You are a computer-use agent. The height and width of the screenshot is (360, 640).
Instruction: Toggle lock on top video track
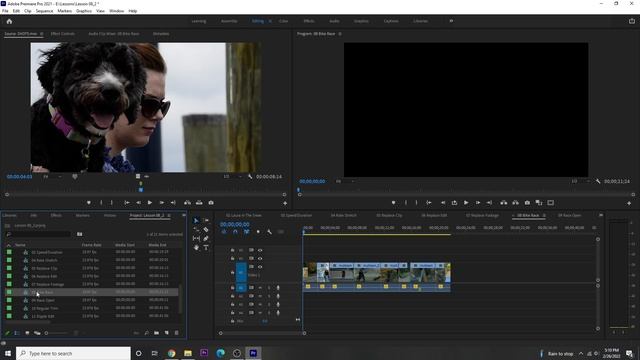(x=233, y=250)
